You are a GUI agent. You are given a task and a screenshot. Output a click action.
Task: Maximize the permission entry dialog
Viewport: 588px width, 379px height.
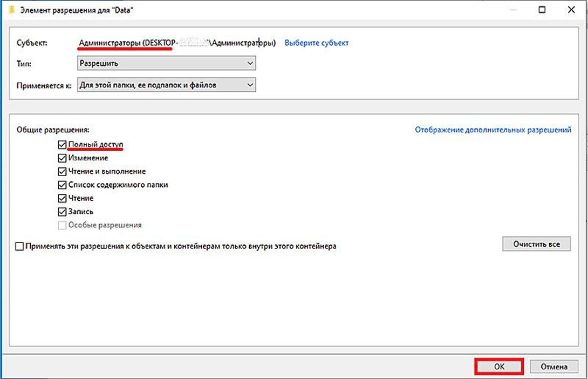(542, 10)
